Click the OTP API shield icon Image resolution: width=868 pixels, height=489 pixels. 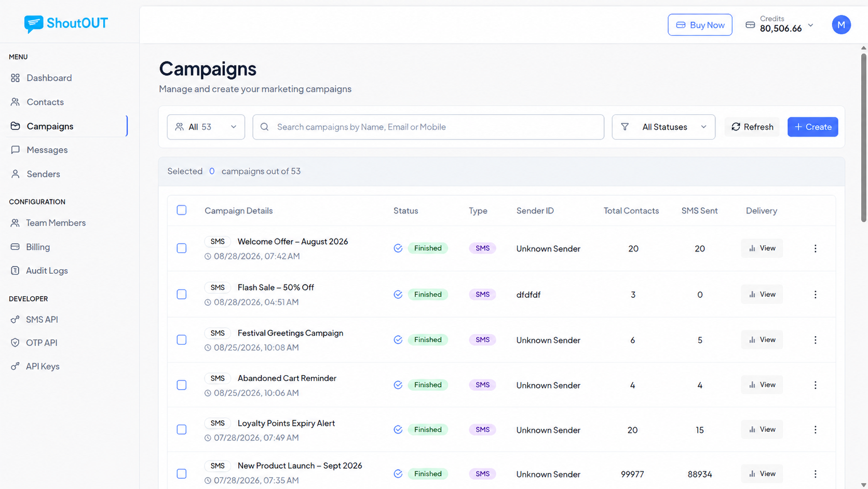pos(15,343)
